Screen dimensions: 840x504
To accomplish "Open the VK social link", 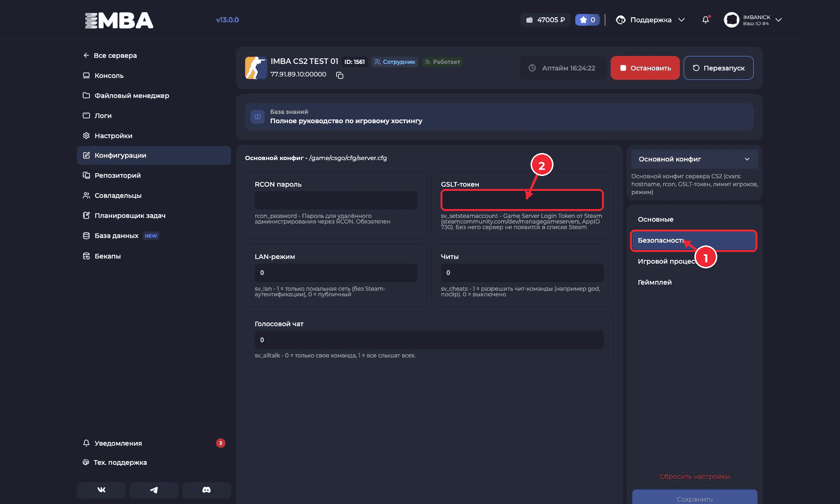I will [x=101, y=490].
